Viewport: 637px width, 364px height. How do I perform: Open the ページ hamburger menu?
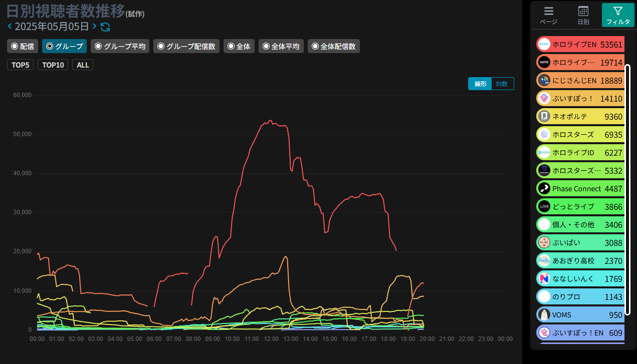tap(548, 15)
